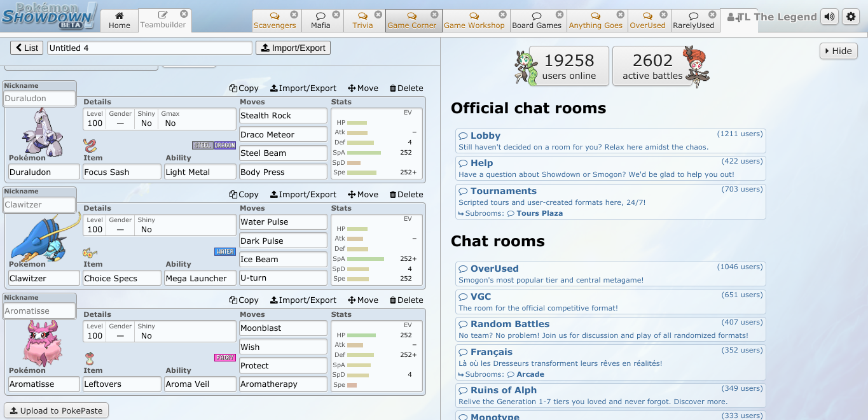Click the Dragon type badge on Duraludon
This screenshot has width=868, height=420.
(x=225, y=145)
